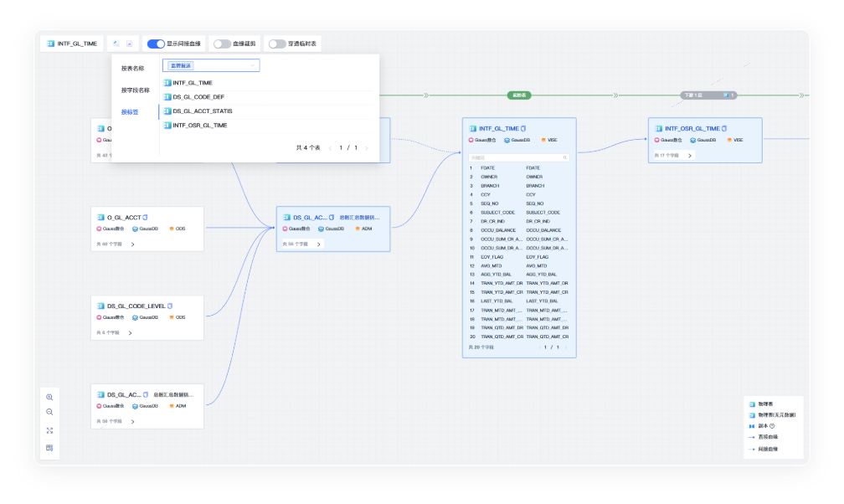
Task: Switch to the 按字段名称 search tab
Action: click(135, 90)
